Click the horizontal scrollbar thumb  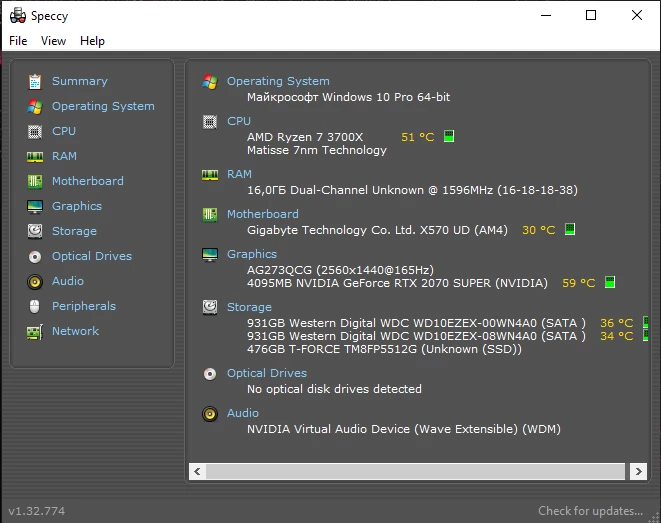coord(415,471)
